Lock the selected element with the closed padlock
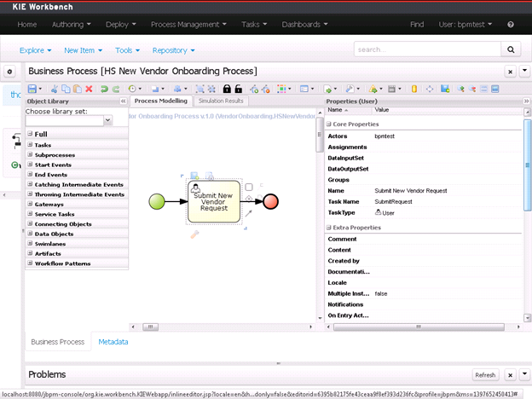 [227, 89]
